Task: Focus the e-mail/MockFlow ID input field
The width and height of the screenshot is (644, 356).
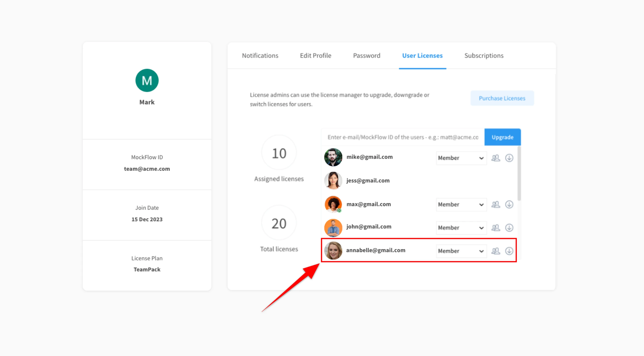Action: point(403,137)
